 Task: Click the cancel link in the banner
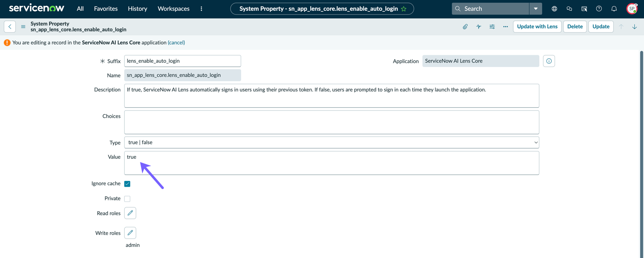pyautogui.click(x=176, y=42)
